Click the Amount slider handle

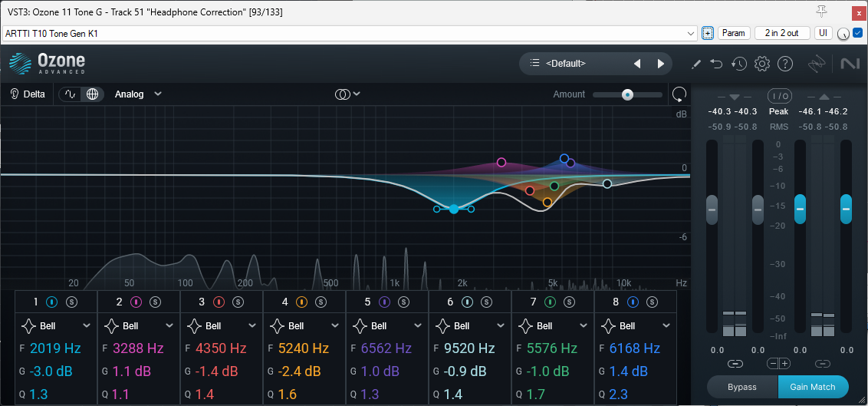click(x=627, y=94)
